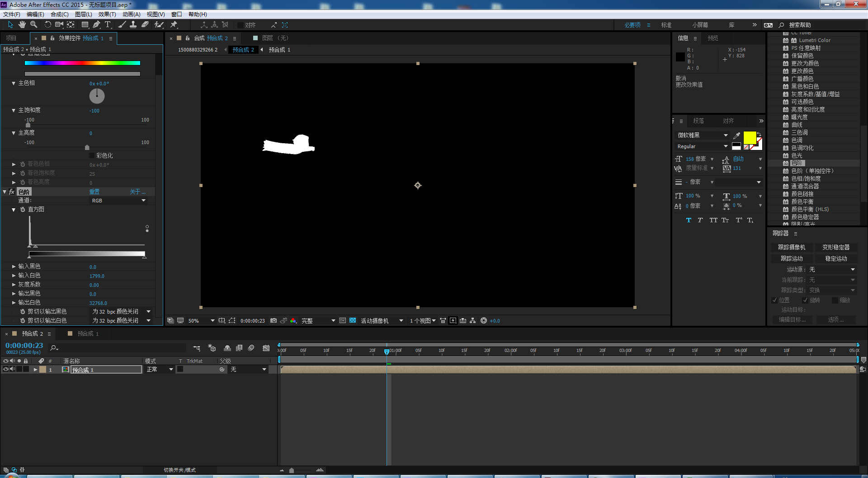
Task: Select 标准 workspace
Action: (x=666, y=25)
